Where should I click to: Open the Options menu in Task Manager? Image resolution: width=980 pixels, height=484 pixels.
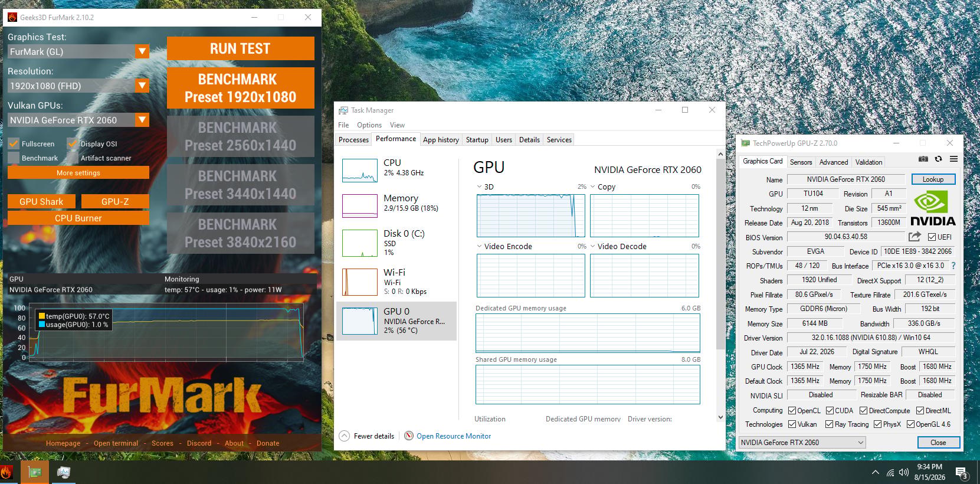click(x=369, y=125)
